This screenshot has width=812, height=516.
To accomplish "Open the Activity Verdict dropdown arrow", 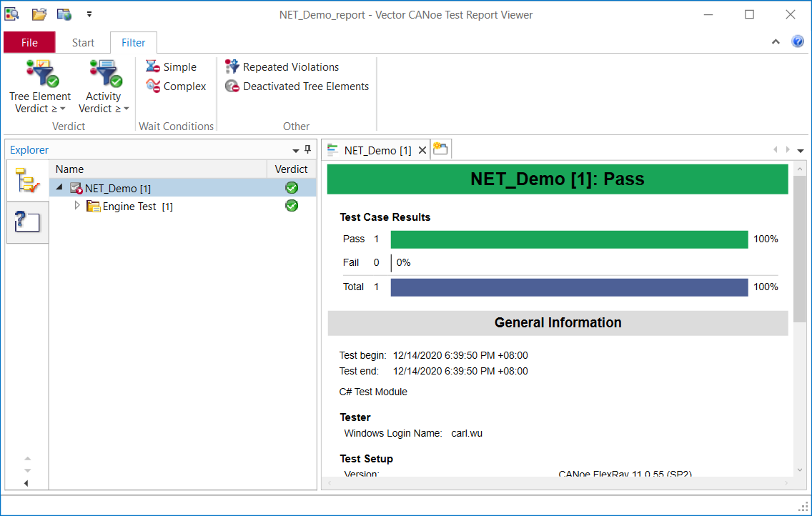I will point(126,109).
